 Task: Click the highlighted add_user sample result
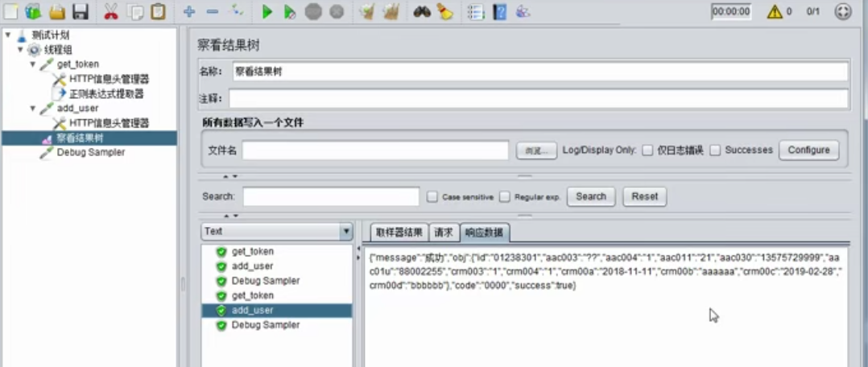pos(276,311)
